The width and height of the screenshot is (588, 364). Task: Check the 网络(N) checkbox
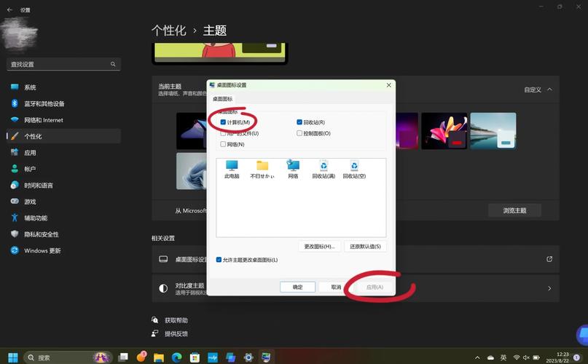[x=223, y=144]
